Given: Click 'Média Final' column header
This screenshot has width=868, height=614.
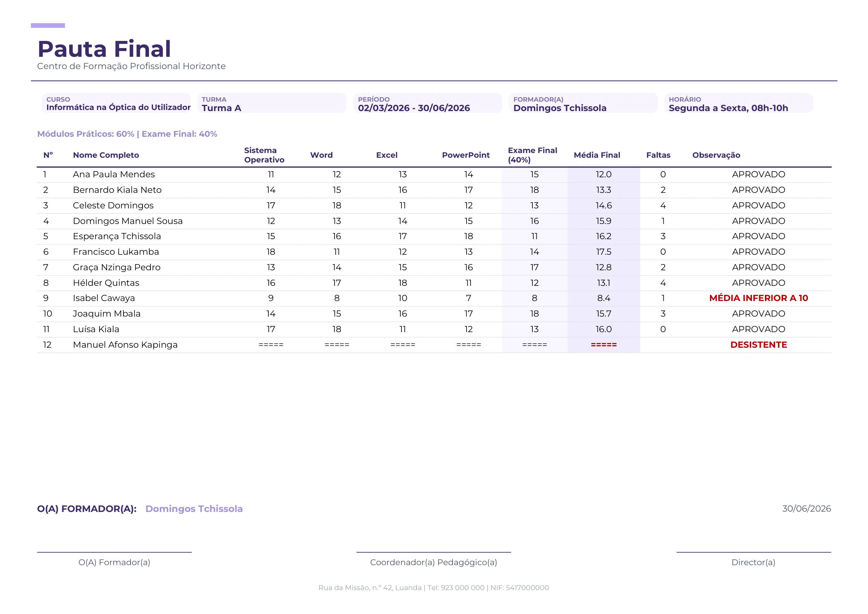Looking at the screenshot, I should coord(597,155).
